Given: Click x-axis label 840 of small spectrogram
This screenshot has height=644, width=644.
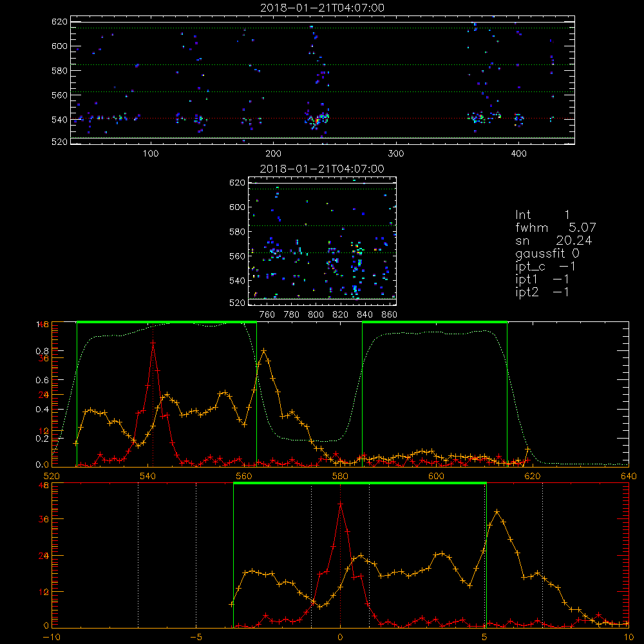Looking at the screenshot, I should [365, 315].
